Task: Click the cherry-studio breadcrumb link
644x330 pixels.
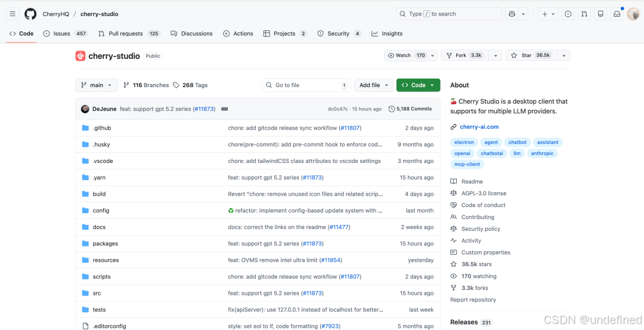Action: pyautogui.click(x=100, y=14)
